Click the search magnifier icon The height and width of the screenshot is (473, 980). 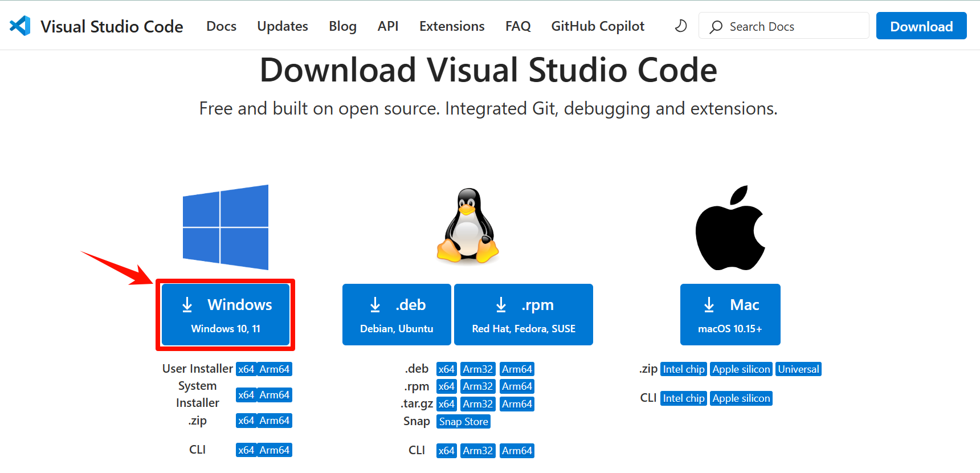[716, 27]
